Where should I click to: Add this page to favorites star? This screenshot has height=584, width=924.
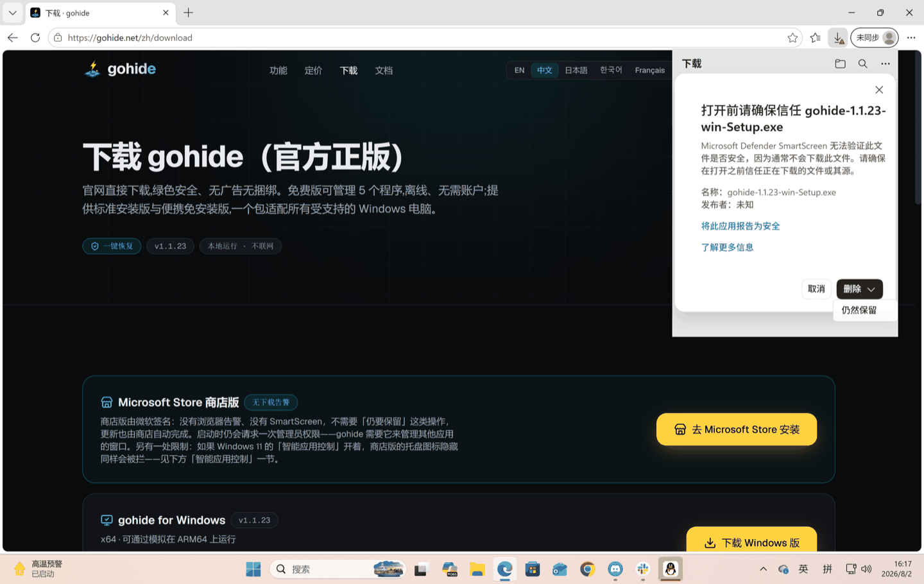(x=792, y=38)
